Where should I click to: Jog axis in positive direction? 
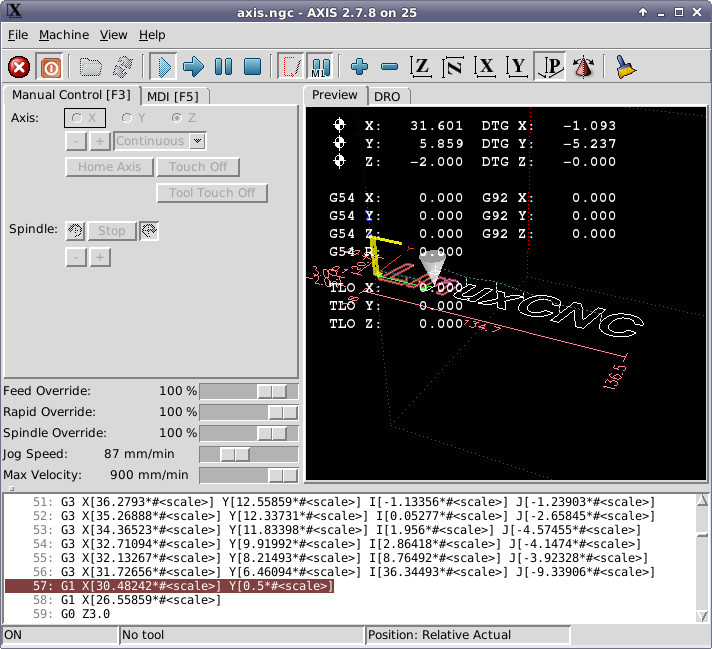[100, 141]
